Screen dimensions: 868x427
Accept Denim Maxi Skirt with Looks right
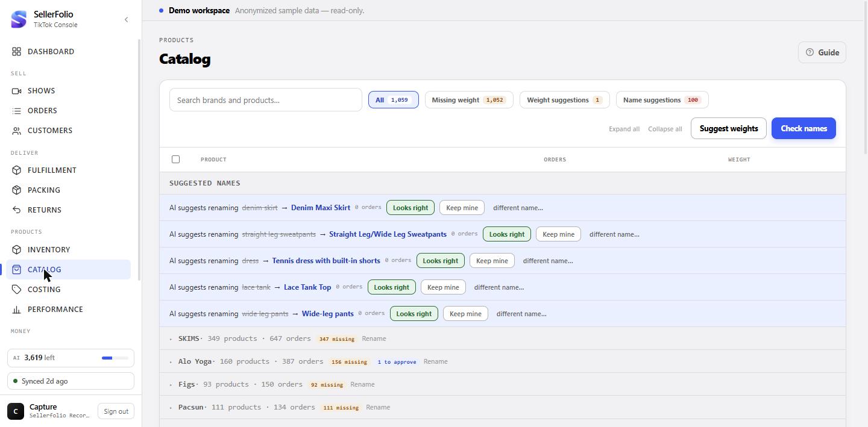point(410,208)
